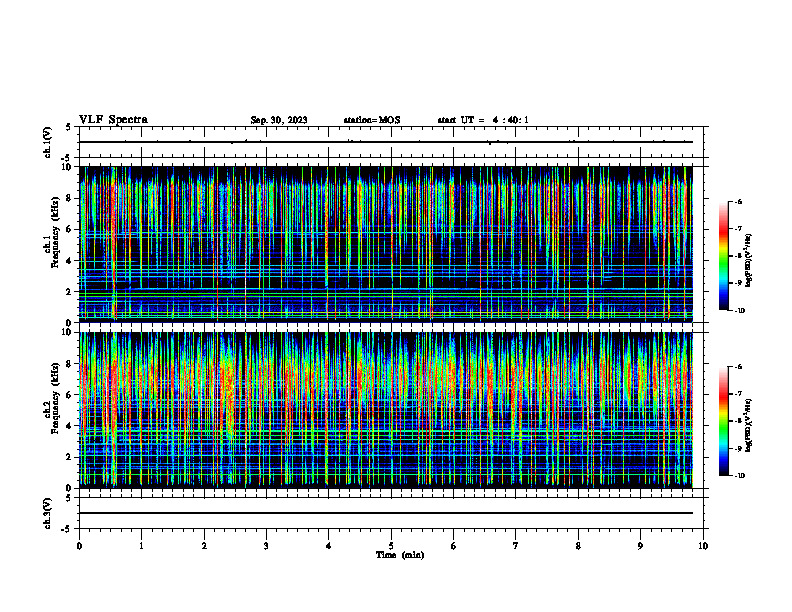Click tick label "7" on the Time axis
Image resolution: width=792 pixels, height=612 pixels.
pyautogui.click(x=516, y=546)
